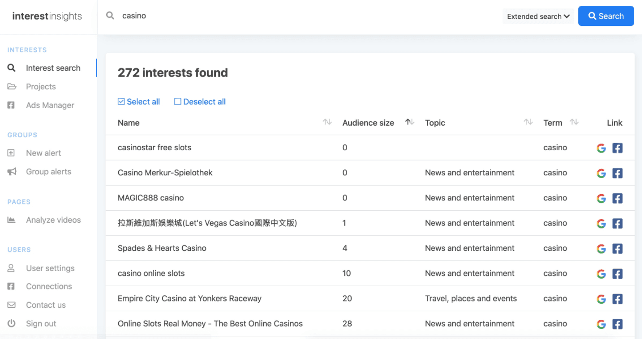Sort table by Term column arrows
This screenshot has height=339, width=644.
pyautogui.click(x=574, y=122)
